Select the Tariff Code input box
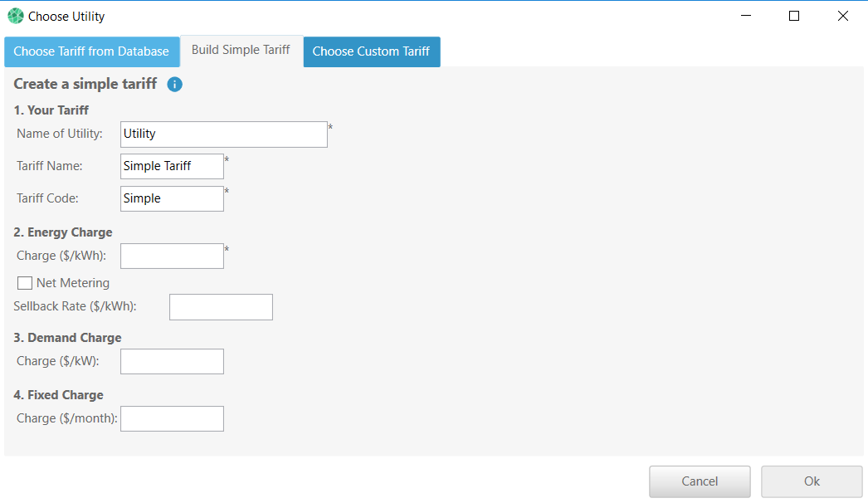The height and width of the screenshot is (503, 868). (x=172, y=198)
